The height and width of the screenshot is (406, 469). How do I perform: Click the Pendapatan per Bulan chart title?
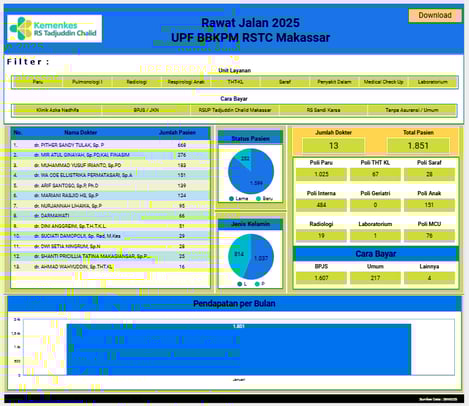pyautogui.click(x=234, y=304)
